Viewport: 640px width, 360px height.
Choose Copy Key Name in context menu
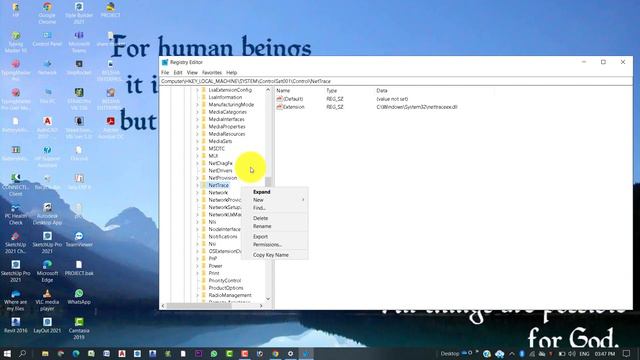click(x=274, y=255)
